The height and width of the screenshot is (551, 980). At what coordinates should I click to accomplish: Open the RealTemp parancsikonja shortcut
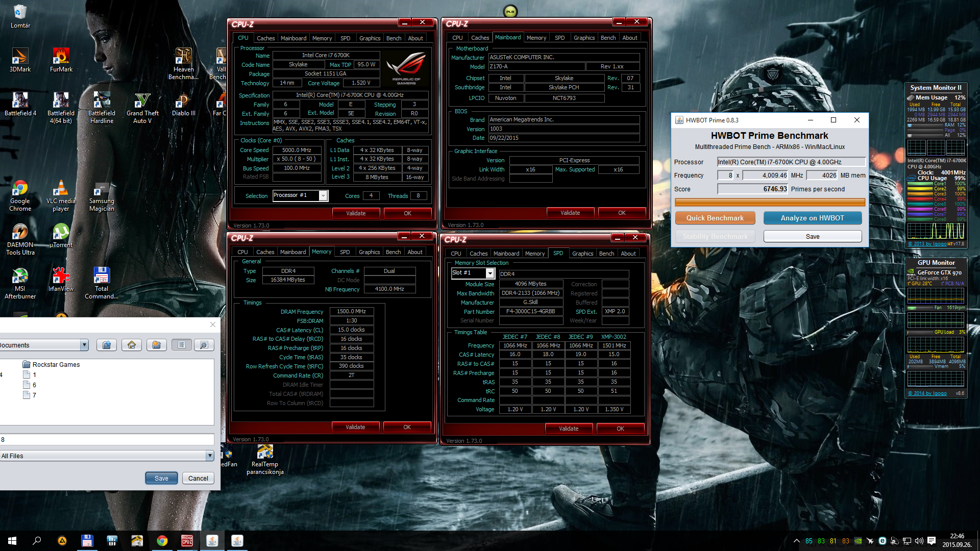(x=265, y=460)
